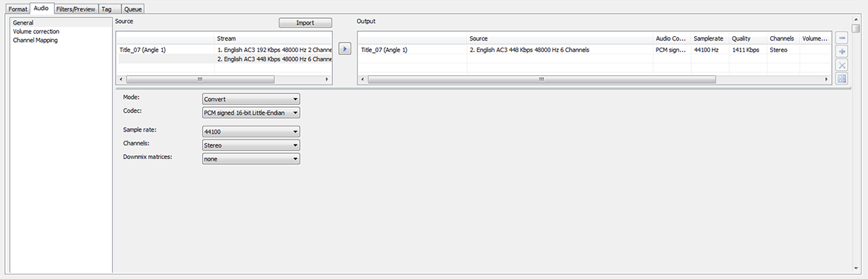This screenshot has height=279, width=868.
Task: Open the Queue tab
Action: coord(133,9)
